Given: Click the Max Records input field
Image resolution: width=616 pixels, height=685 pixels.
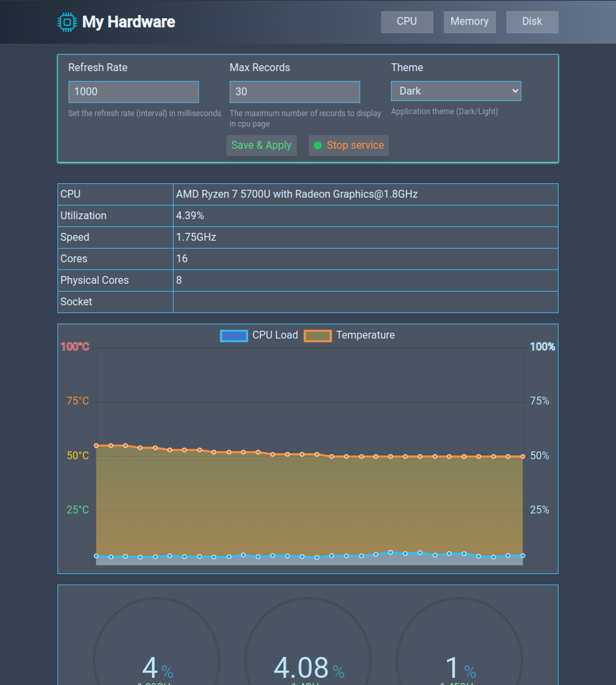Looking at the screenshot, I should [294, 91].
